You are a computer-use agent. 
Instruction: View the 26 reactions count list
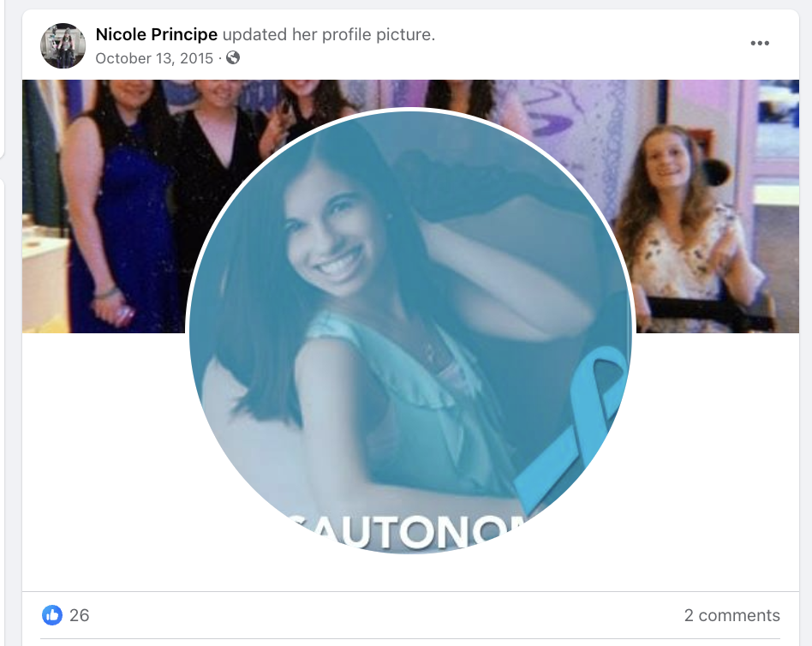[x=80, y=615]
